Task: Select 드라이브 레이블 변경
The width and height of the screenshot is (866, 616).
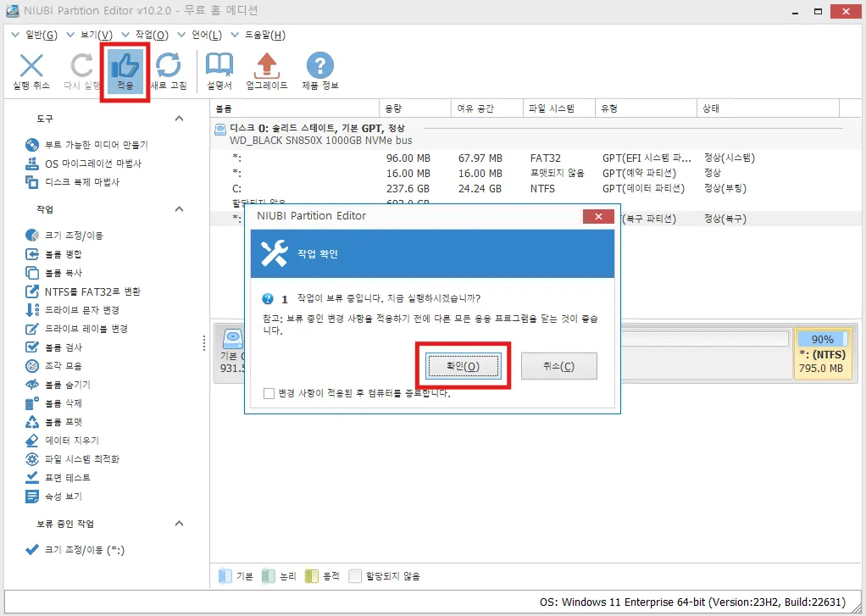Action: [77, 329]
